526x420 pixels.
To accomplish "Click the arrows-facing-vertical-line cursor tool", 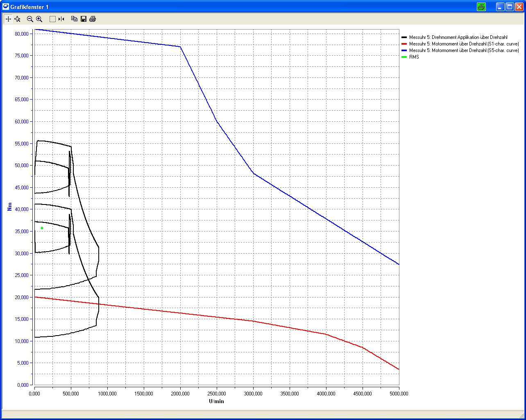I will pos(61,19).
